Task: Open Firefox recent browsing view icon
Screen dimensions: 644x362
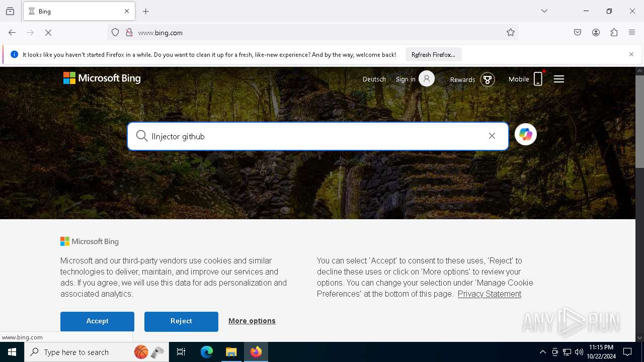Action: 10,11
